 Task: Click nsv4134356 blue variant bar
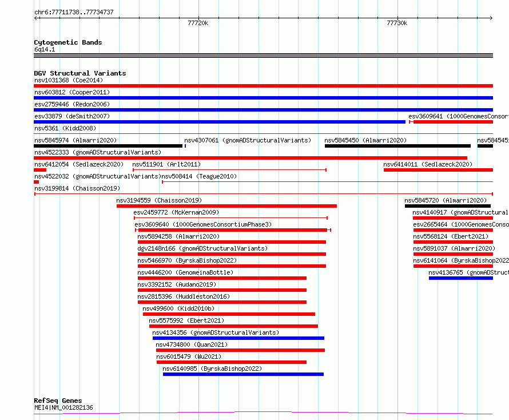[238, 338]
